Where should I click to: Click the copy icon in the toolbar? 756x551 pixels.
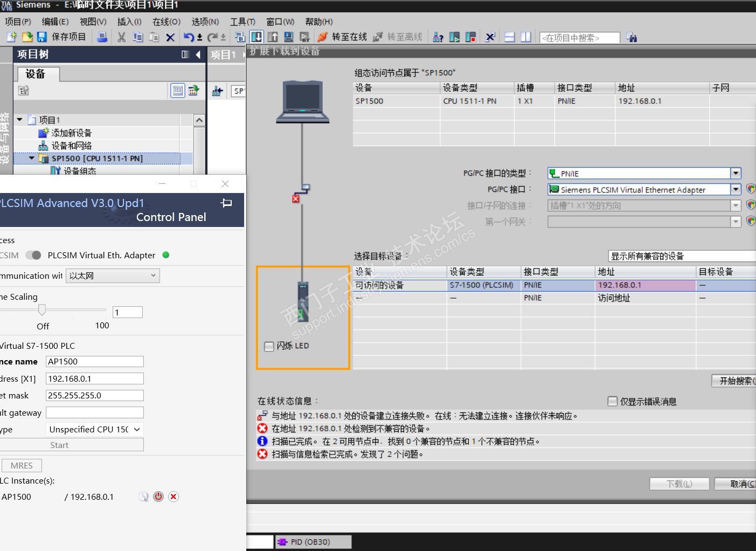[x=138, y=37]
